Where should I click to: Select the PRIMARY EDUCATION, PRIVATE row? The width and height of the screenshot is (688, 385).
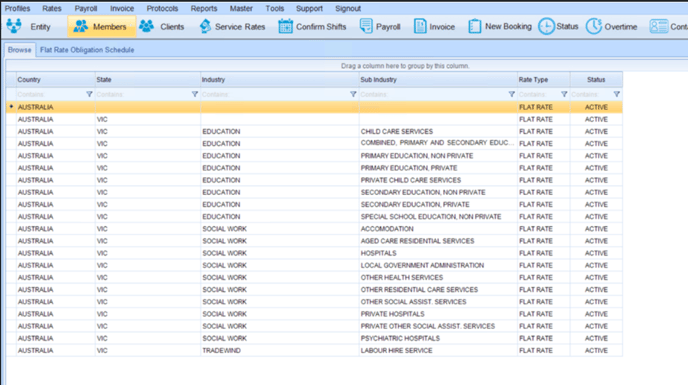[314, 168]
